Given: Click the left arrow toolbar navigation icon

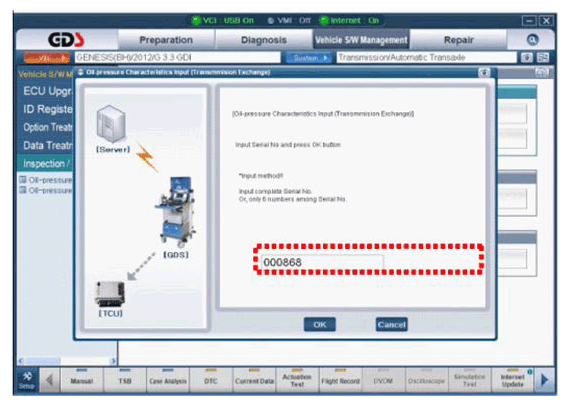Looking at the screenshot, I should click(50, 380).
